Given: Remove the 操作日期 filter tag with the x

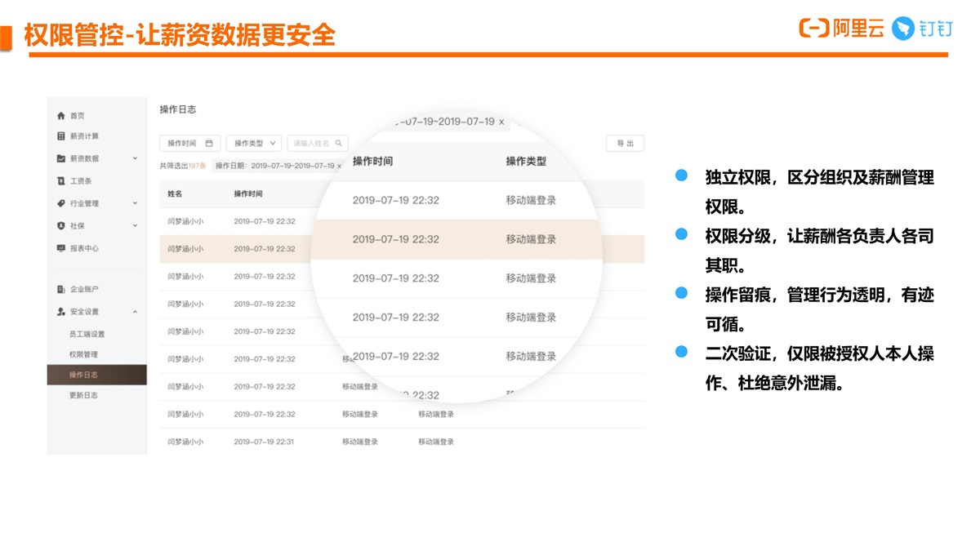Looking at the screenshot, I should coord(340,166).
